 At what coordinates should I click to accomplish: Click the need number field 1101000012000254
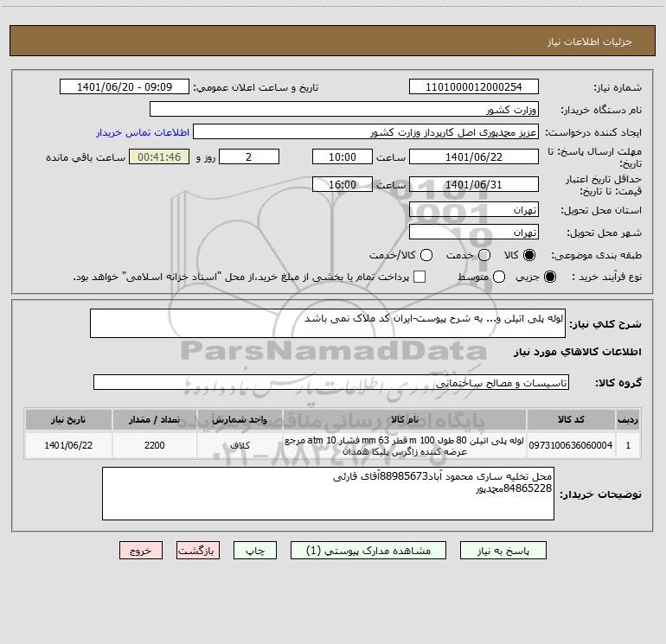click(474, 87)
